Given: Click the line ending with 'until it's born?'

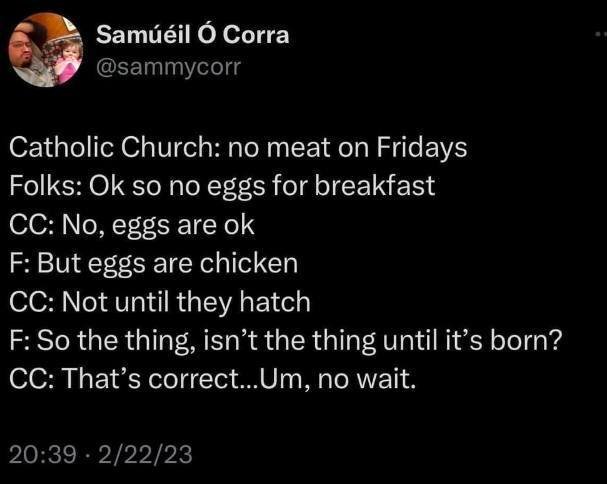Looking at the screenshot, I should coord(285,340).
